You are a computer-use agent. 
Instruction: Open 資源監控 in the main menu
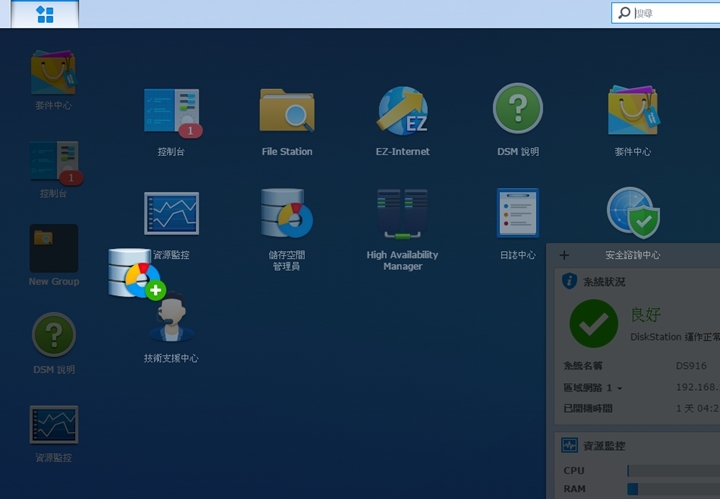pos(171,213)
